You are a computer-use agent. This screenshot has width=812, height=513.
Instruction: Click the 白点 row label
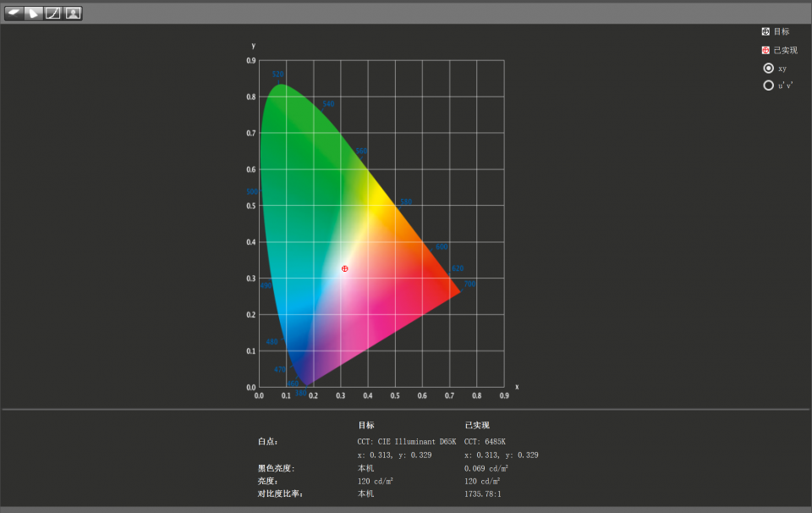(268, 441)
